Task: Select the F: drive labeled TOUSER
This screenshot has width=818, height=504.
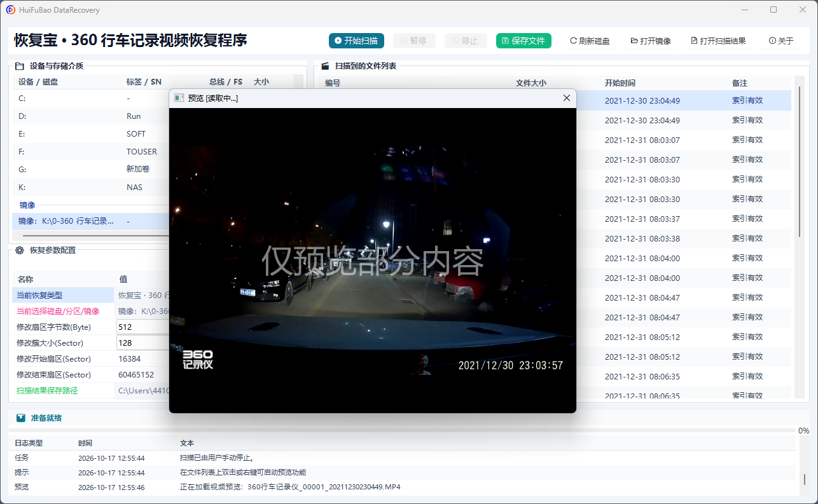Action: point(90,152)
